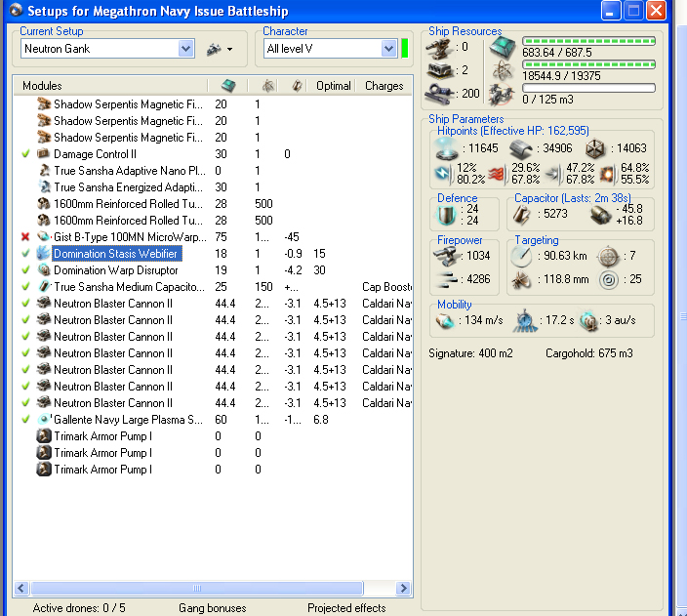Viewport: 687px width, 616px height.
Task: Click the warp speed icon showing 3 au/s
Action: click(x=588, y=320)
